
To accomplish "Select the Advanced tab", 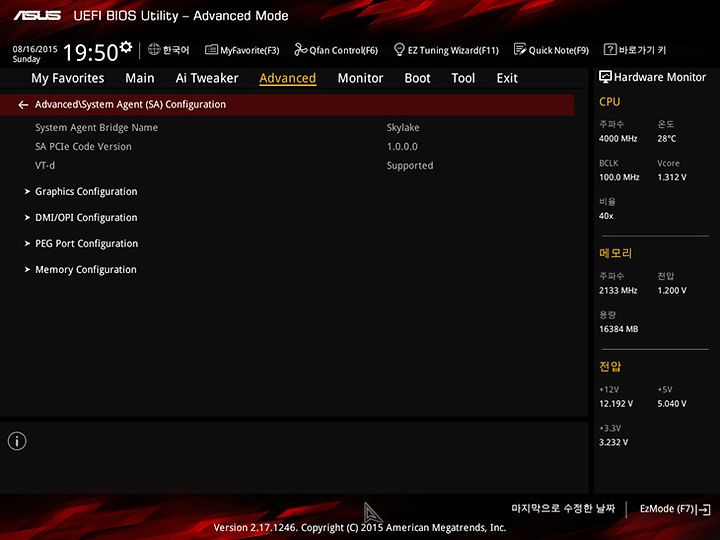I will (x=287, y=79).
